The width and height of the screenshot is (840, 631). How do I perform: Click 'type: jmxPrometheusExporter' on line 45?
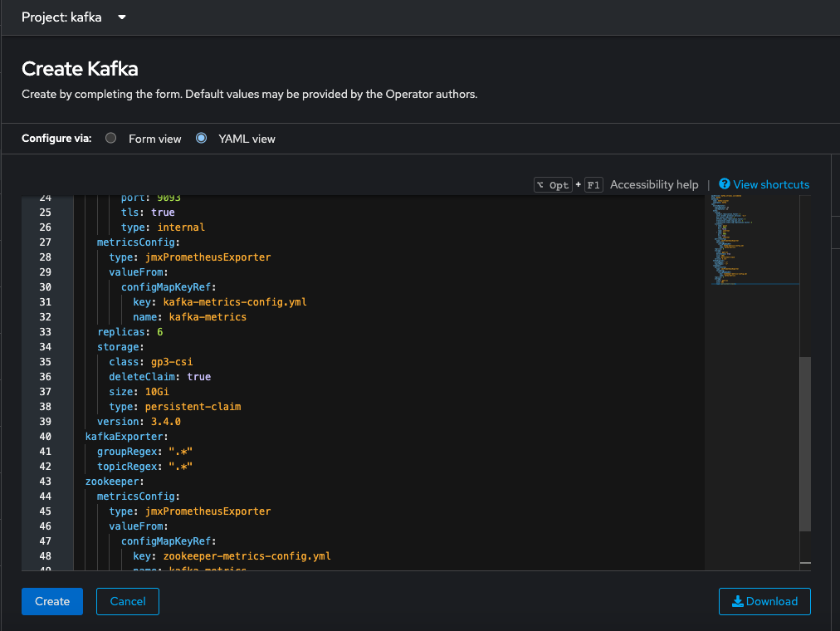[189, 511]
